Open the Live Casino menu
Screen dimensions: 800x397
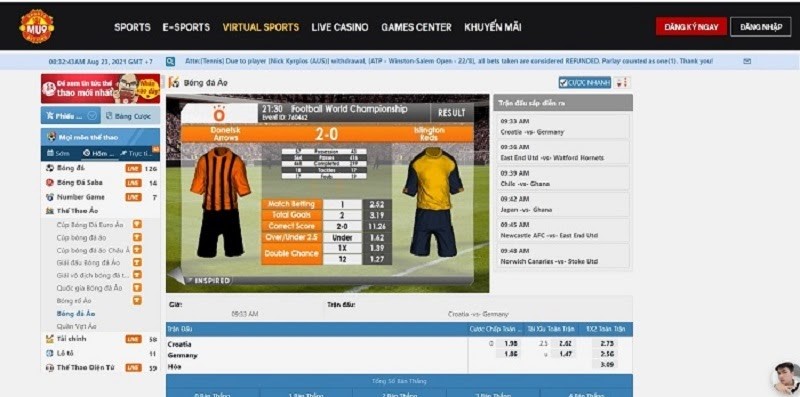pyautogui.click(x=340, y=28)
